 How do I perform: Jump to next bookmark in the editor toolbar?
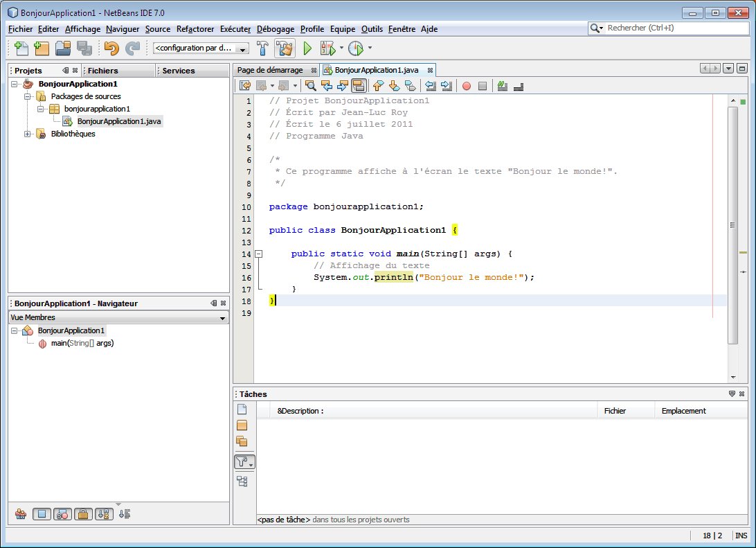pos(395,86)
